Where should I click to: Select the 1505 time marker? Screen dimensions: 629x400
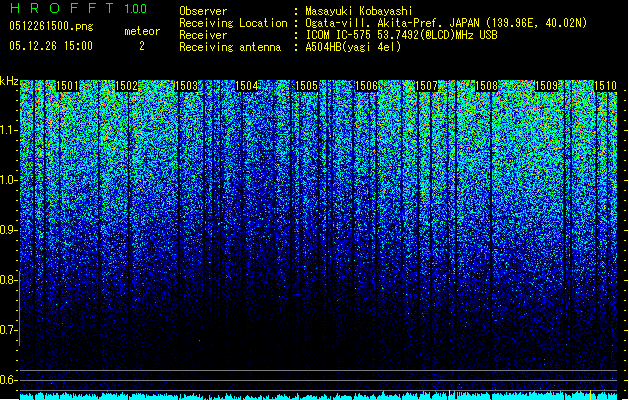306,86
